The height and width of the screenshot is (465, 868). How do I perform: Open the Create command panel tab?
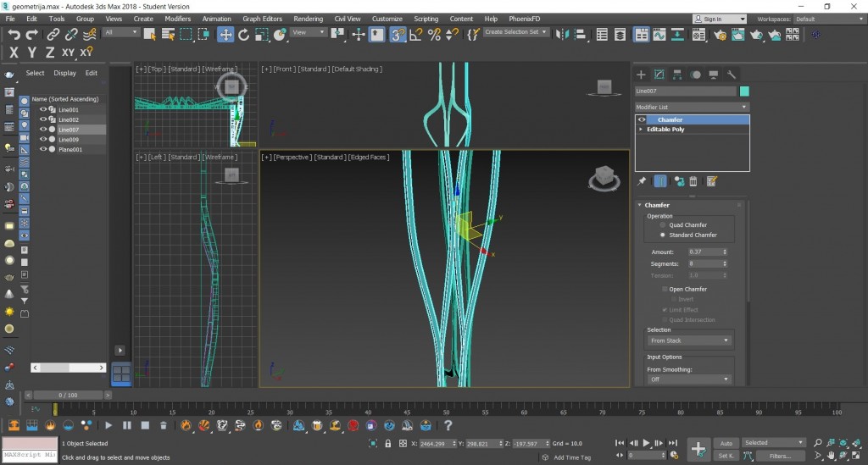click(641, 74)
